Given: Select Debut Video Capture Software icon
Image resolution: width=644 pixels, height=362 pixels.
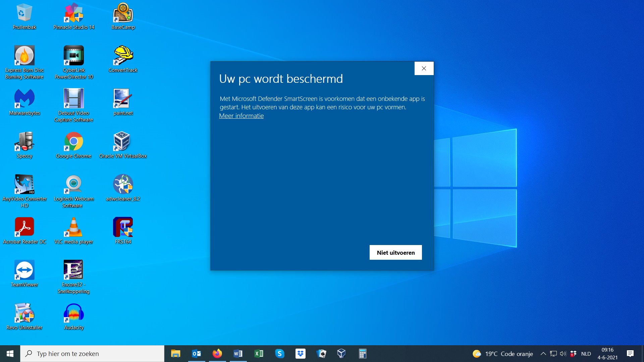Looking at the screenshot, I should pyautogui.click(x=74, y=106).
